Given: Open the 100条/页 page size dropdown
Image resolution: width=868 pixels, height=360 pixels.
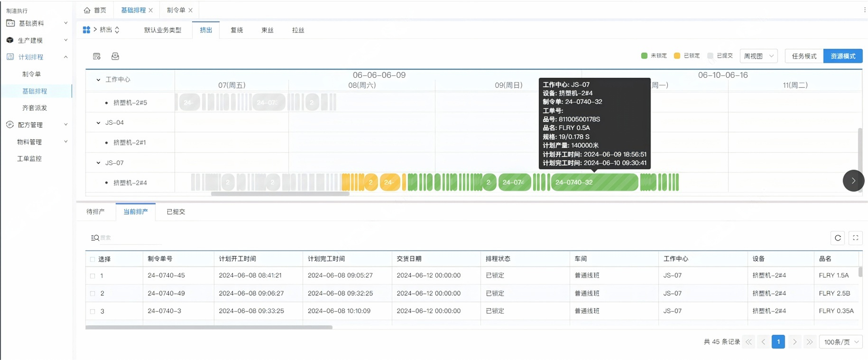Looking at the screenshot, I should coord(841,342).
